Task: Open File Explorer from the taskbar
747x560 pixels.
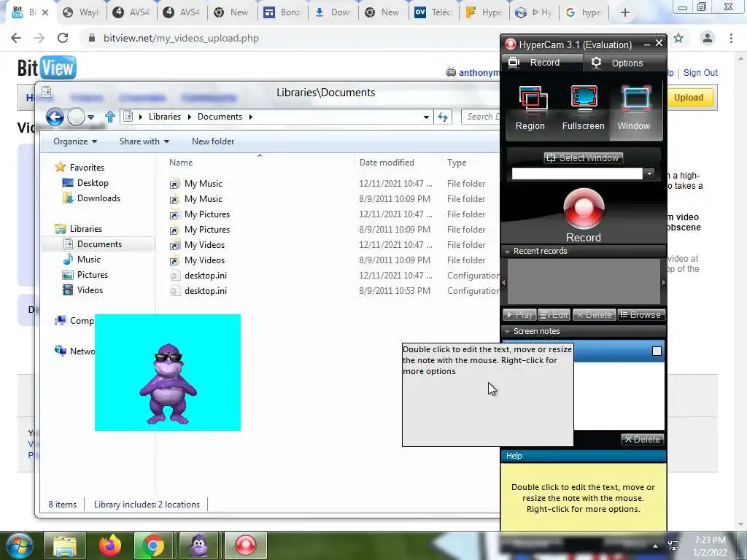Action: 65,545
